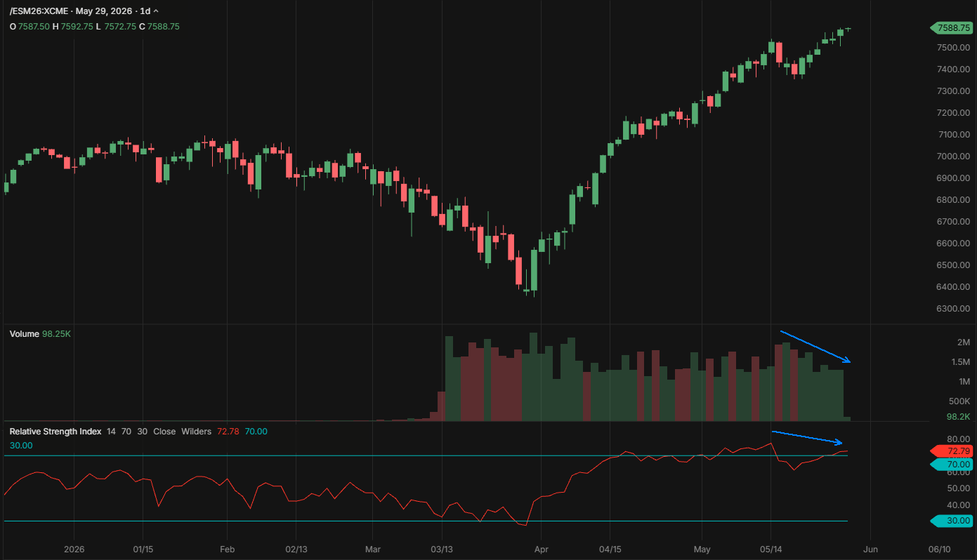Click the 6400.00 price axis label
The width and height of the screenshot is (977, 560).
click(x=953, y=287)
